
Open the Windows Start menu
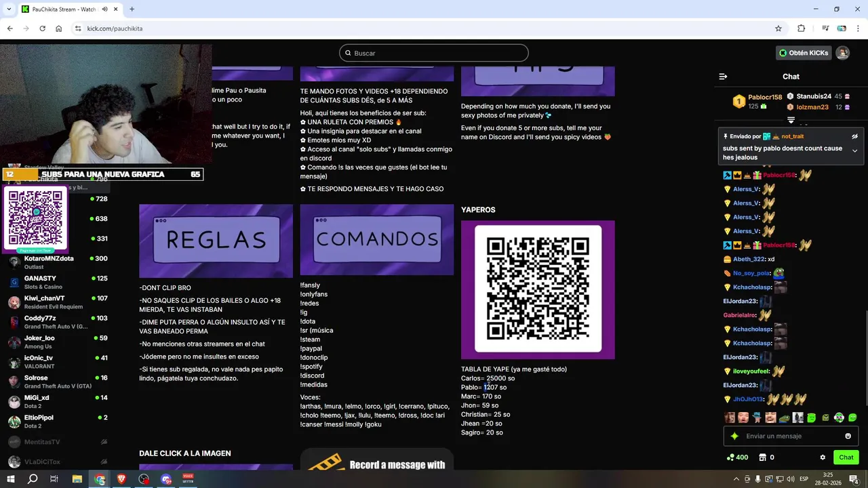pos(11,479)
